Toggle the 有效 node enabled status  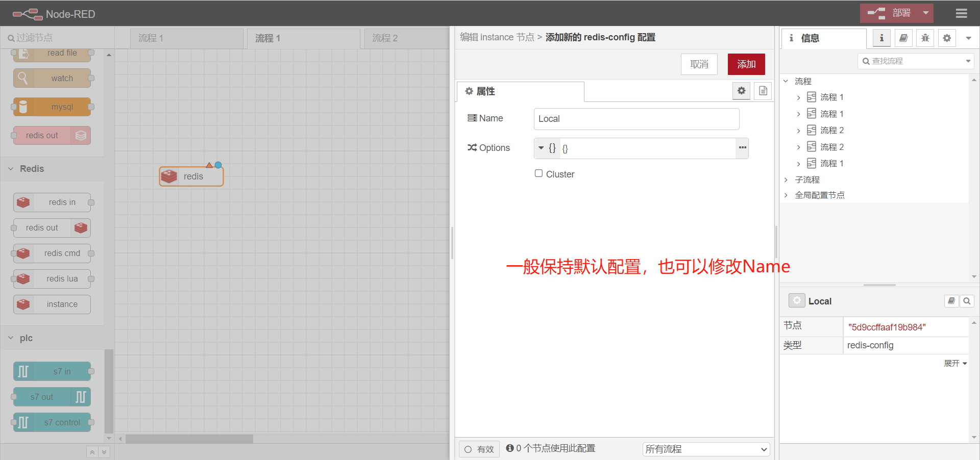(479, 449)
